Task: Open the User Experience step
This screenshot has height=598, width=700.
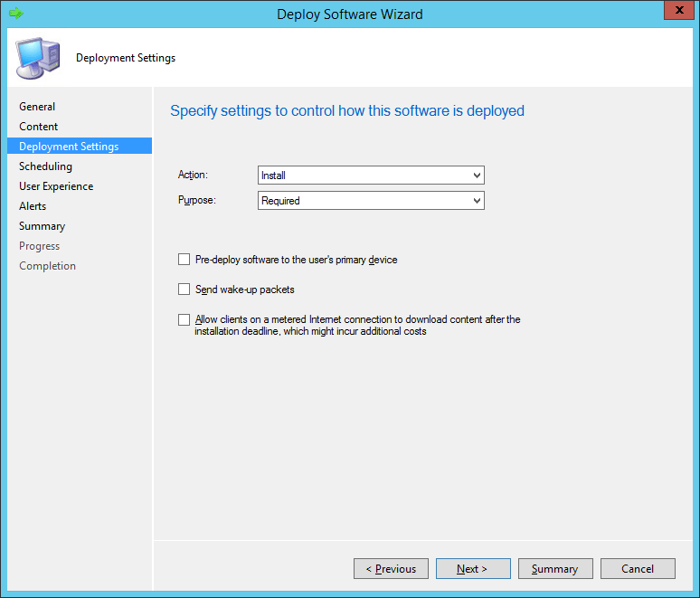Action: 56,186
